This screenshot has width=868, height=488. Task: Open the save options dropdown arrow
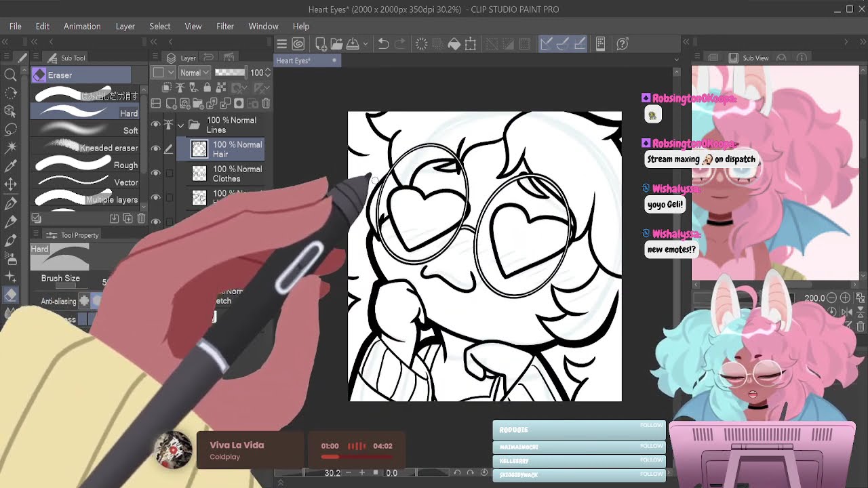pyautogui.click(x=366, y=44)
